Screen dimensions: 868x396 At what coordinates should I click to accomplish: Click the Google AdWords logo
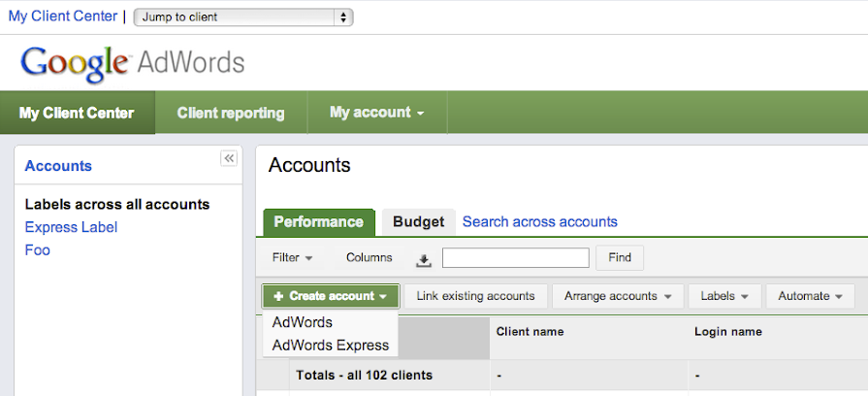(132, 62)
